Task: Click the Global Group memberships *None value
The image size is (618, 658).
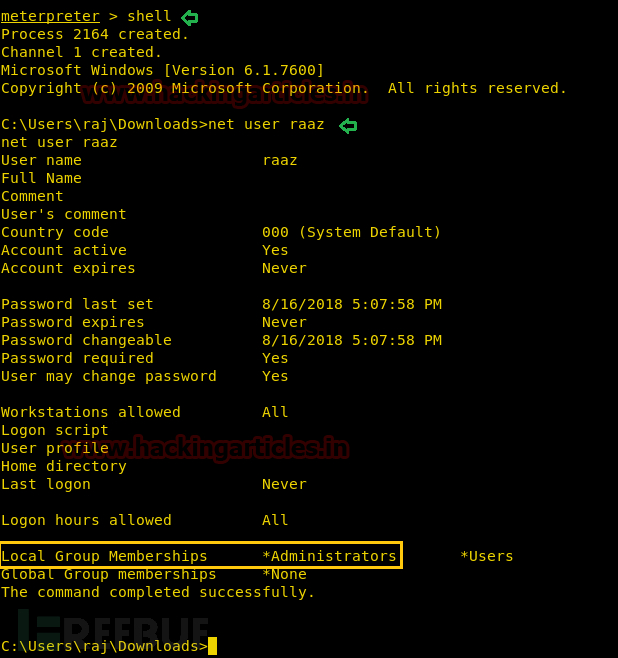Action: pos(284,574)
